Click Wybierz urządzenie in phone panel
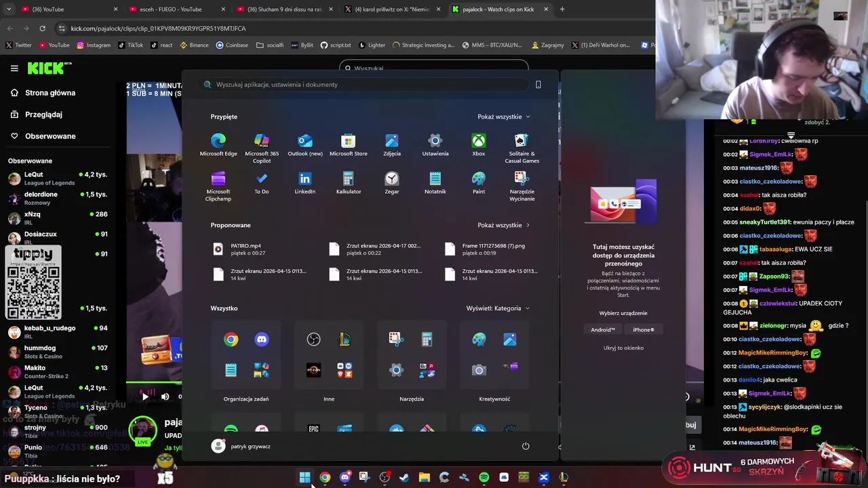 point(623,313)
